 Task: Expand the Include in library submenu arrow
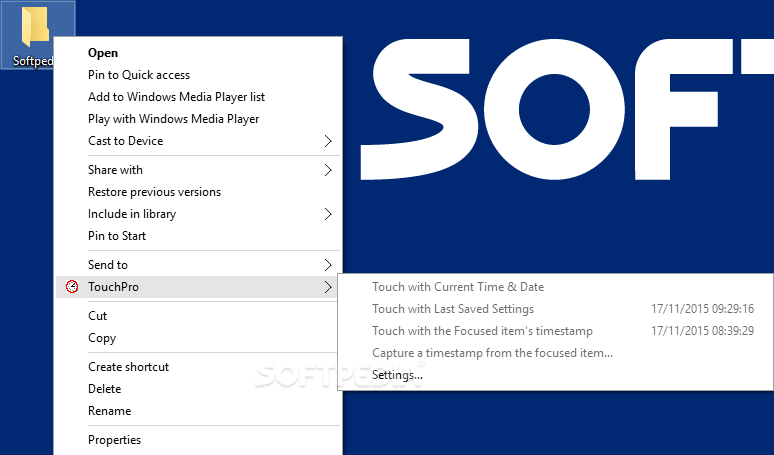(x=328, y=214)
